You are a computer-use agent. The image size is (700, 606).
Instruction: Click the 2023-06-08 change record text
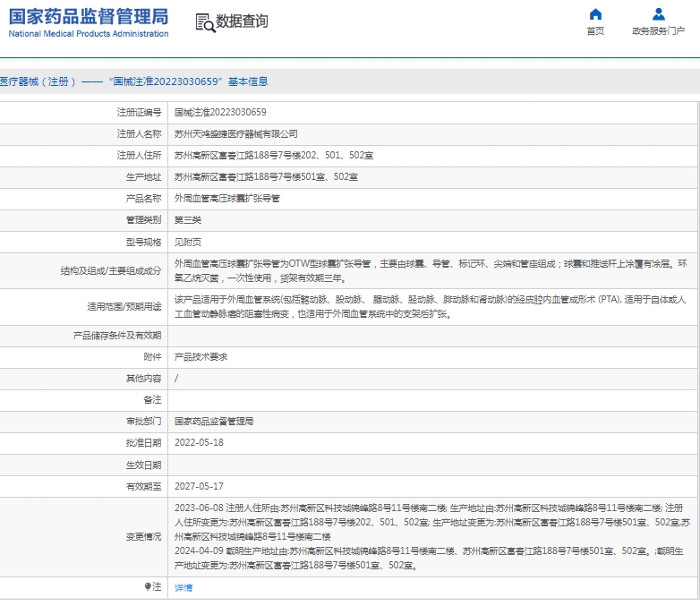(432, 522)
